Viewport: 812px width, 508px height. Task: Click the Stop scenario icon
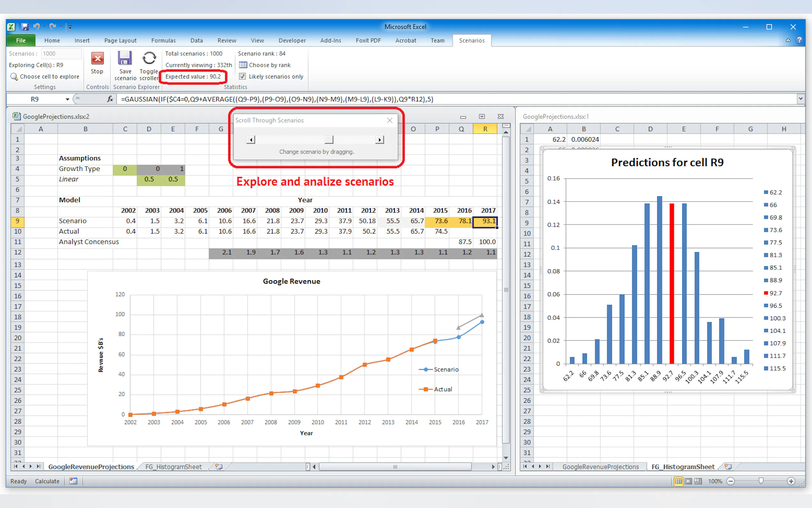[x=97, y=59]
